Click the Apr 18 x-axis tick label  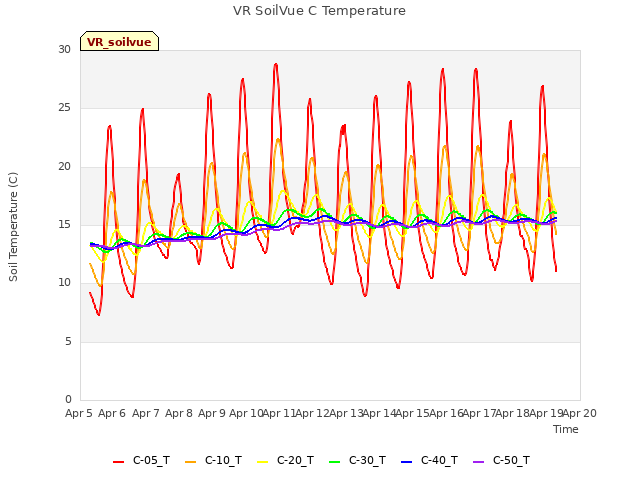[513, 413]
